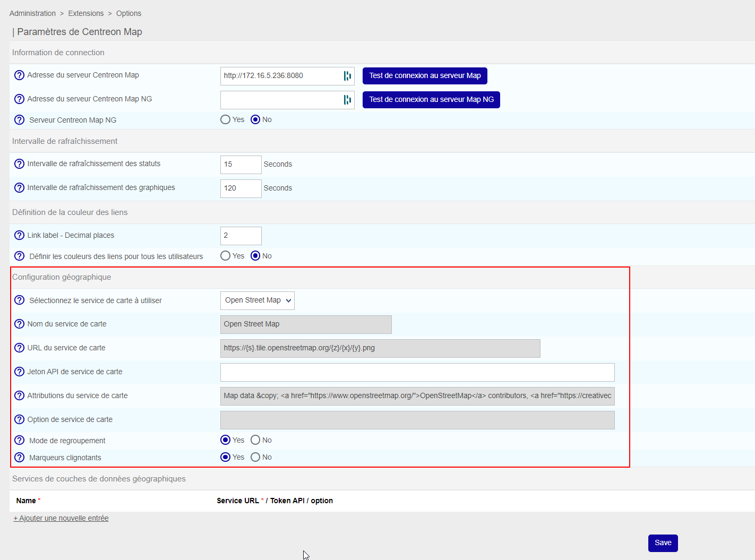Viewport: 755px width, 560px height.
Task: Open help icon for Jeton API de service de carte
Action: pos(19,372)
